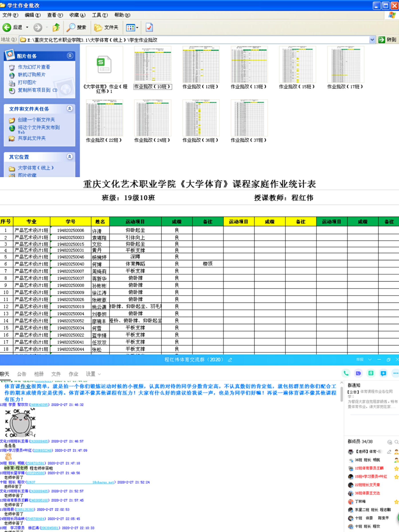Select thumbnail 作业批改（37班）
The width and height of the screenshot is (399, 532).
point(249,118)
